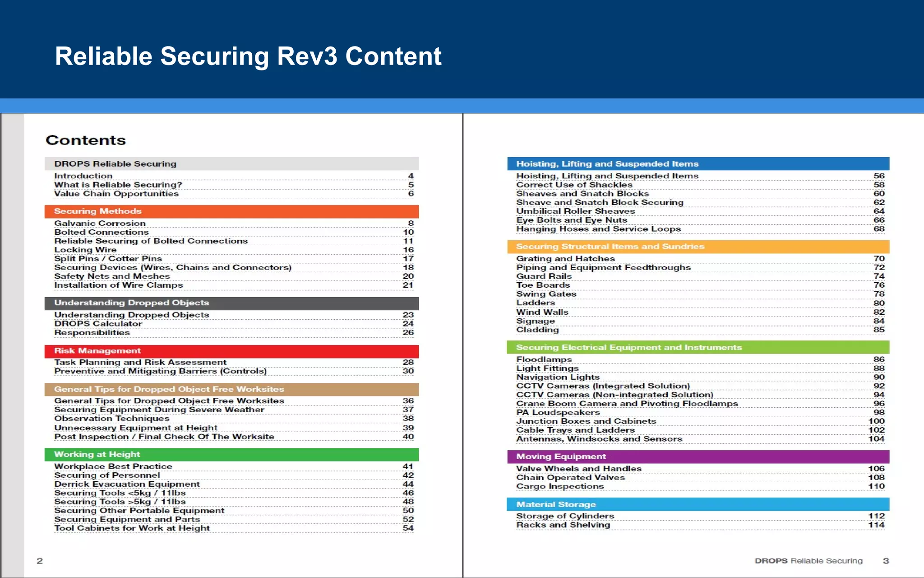Click the Working at Height green header
Screen dimensions: 924x578
[x=97, y=454]
